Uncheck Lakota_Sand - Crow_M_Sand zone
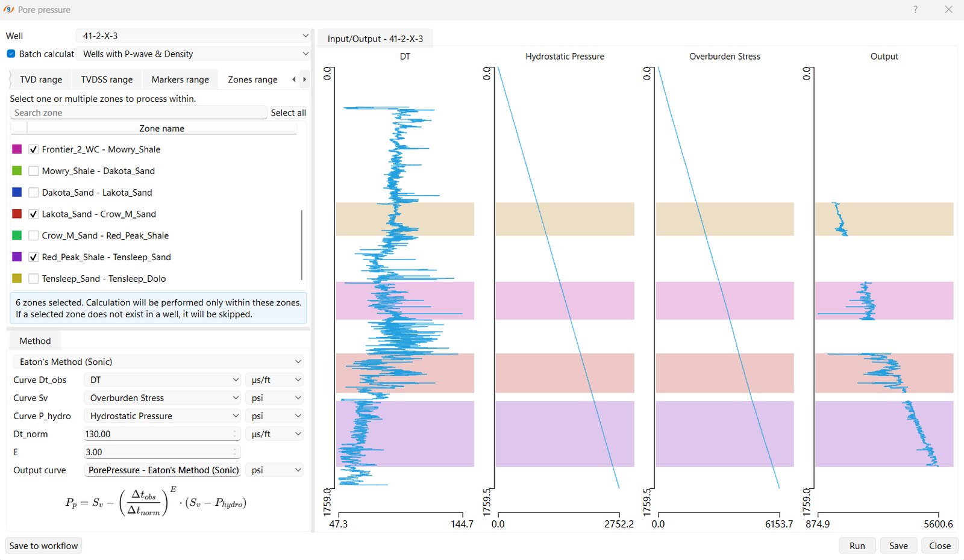The width and height of the screenshot is (964, 560). coord(33,214)
